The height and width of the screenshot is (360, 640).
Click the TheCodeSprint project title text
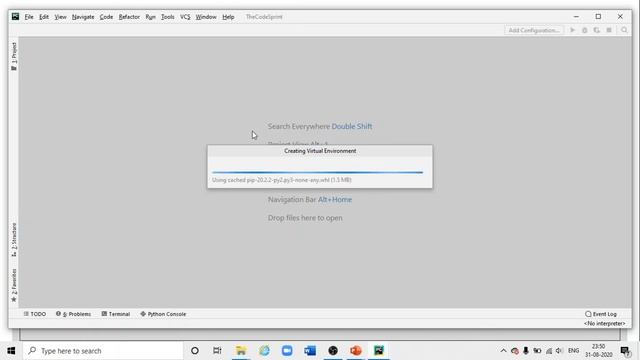point(264,17)
